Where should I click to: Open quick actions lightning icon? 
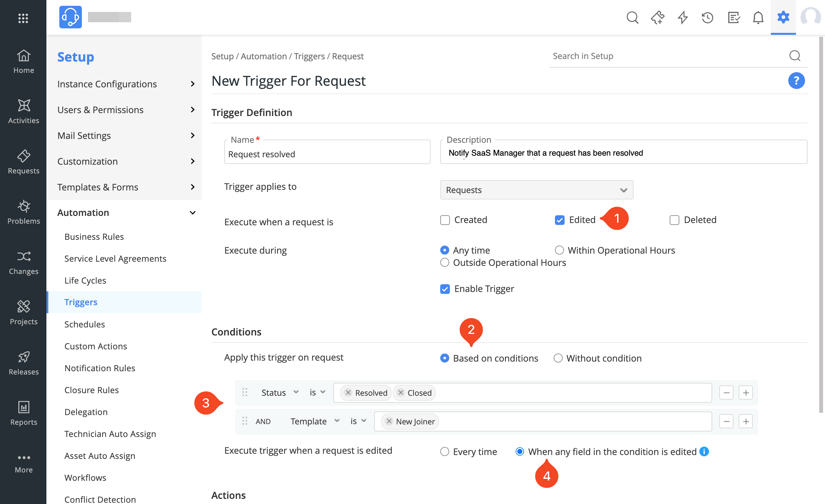[682, 17]
